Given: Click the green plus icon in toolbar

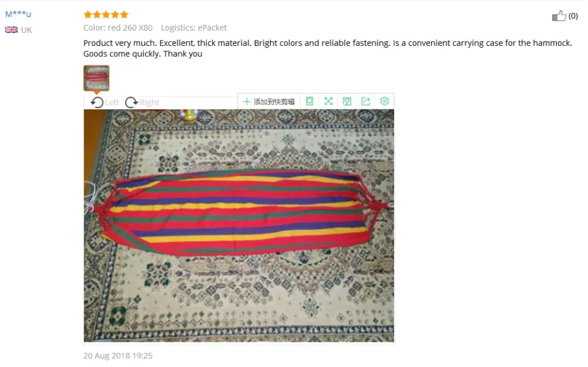Looking at the screenshot, I should pos(247,102).
